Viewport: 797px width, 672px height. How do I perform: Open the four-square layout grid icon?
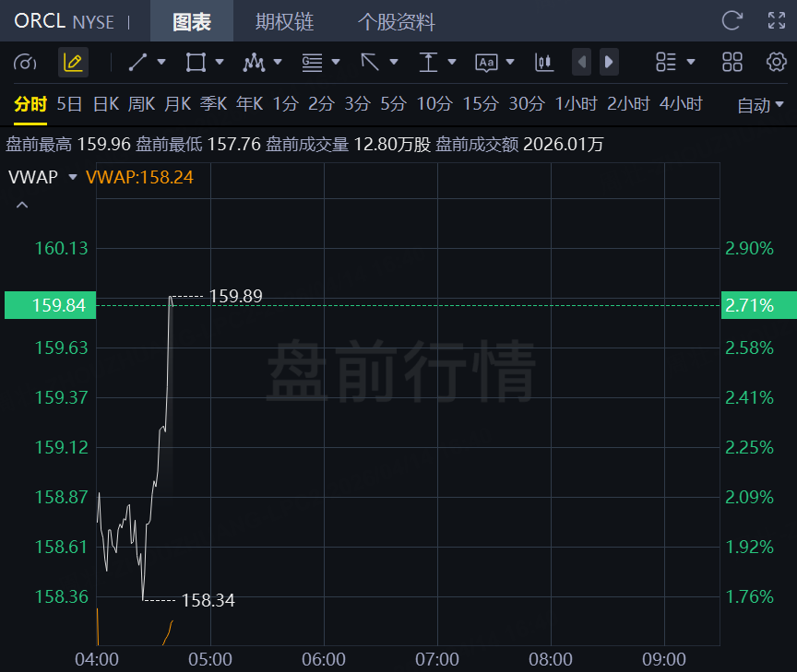732,62
